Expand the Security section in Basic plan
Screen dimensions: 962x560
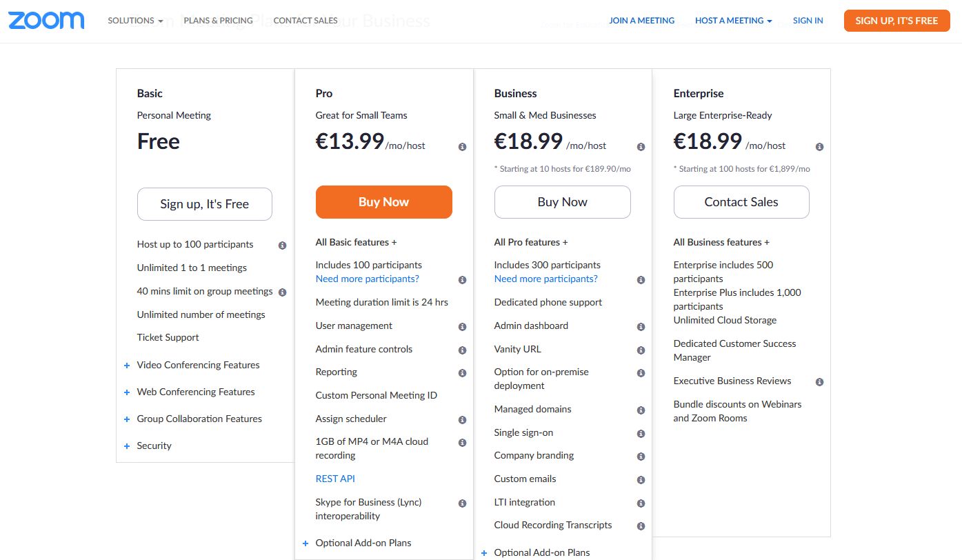tap(153, 446)
